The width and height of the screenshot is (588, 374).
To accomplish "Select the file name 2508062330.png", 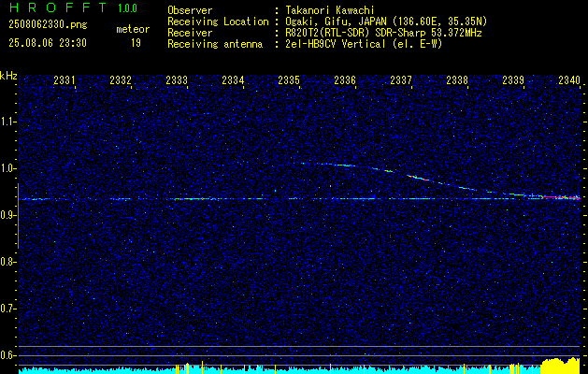I will pos(48,25).
